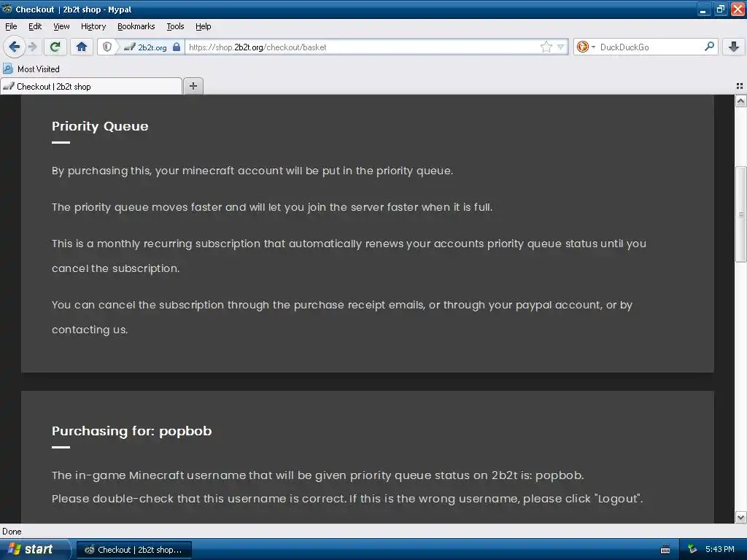Open the Most Visited bookmarks folder
The width and height of the screenshot is (747, 560).
(31, 69)
